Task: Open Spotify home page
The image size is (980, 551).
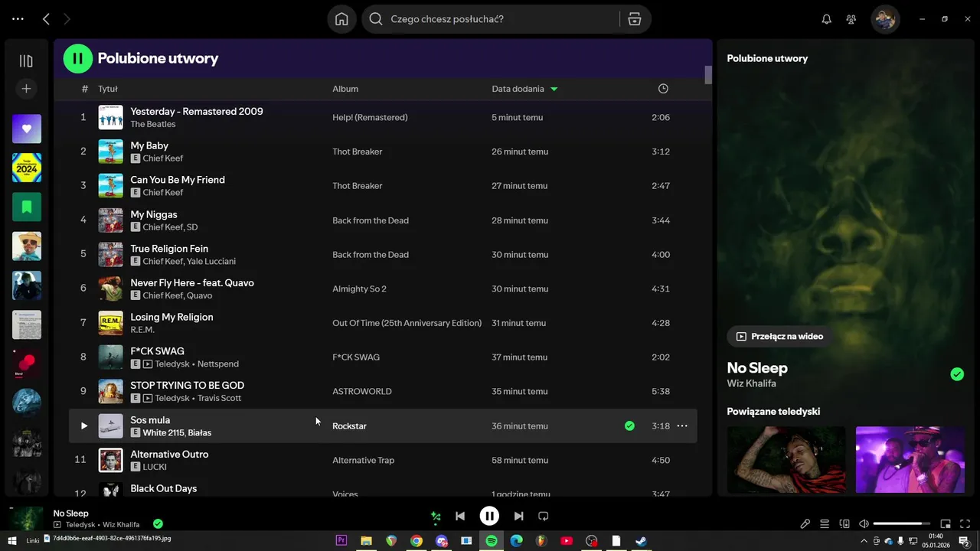Action: coord(341,19)
